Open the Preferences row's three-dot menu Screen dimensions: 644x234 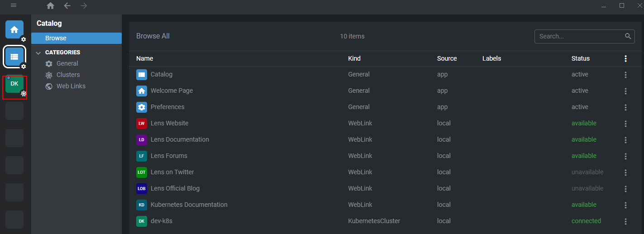point(626,107)
